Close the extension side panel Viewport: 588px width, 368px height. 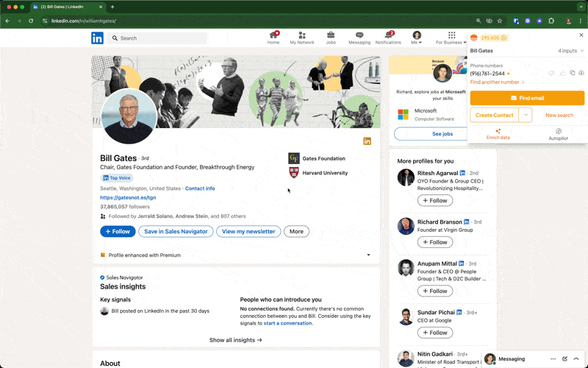[x=581, y=35]
